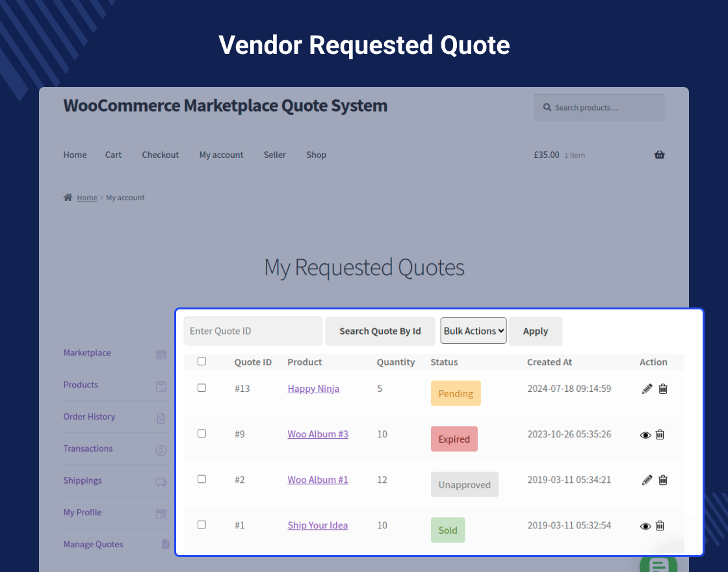View quote #1 with the eye icon
This screenshot has width=728, height=572.
(645, 526)
